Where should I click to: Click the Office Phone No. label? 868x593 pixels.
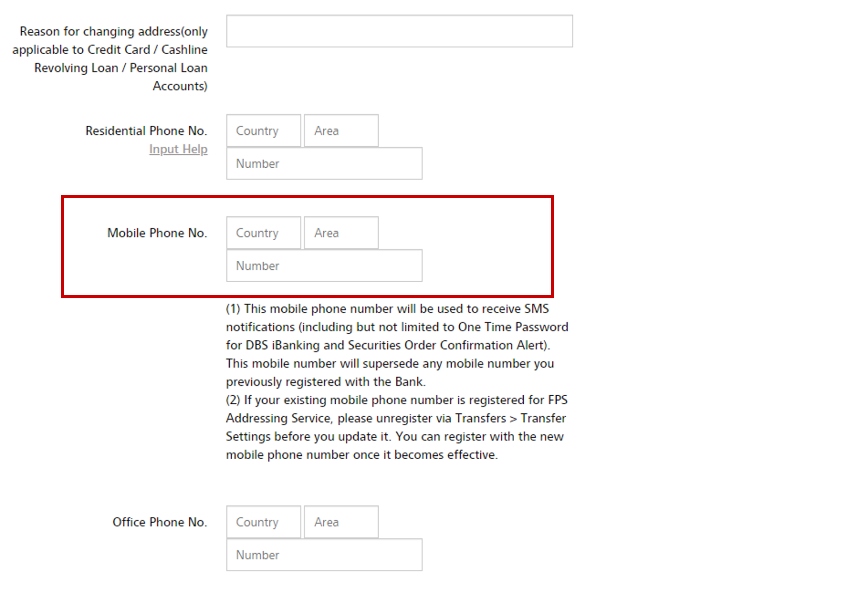click(160, 522)
